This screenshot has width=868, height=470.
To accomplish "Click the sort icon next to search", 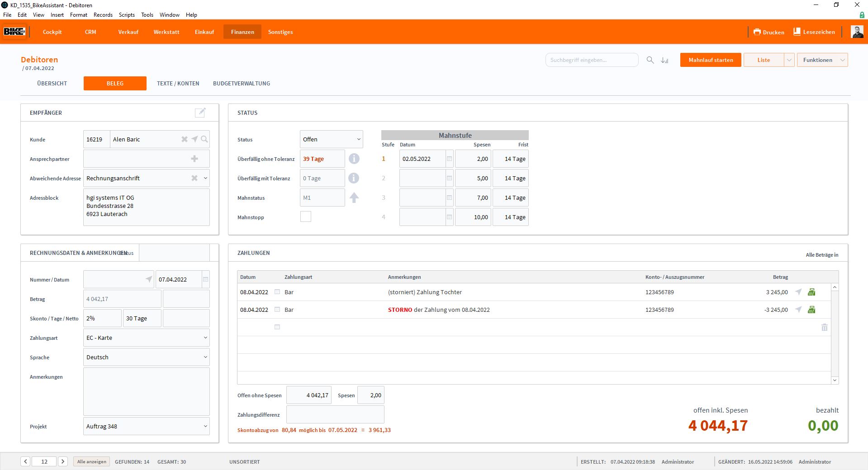I will point(664,60).
